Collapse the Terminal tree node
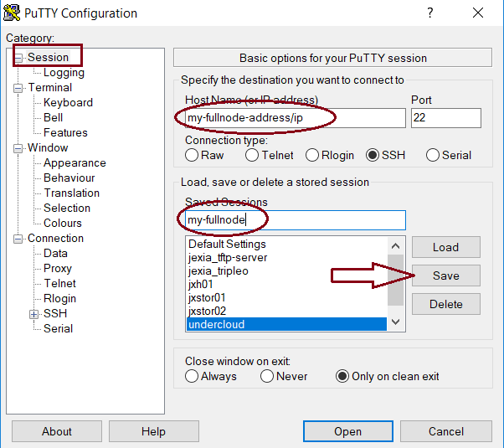 click(18, 88)
